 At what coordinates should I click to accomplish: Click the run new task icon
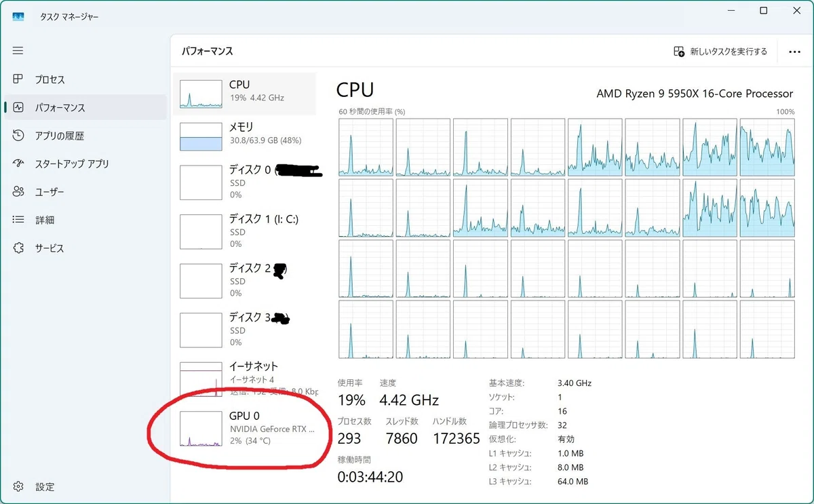coord(679,52)
